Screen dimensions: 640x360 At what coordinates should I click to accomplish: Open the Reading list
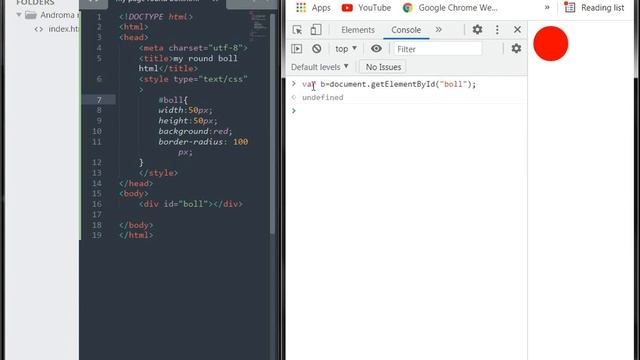click(x=594, y=7)
